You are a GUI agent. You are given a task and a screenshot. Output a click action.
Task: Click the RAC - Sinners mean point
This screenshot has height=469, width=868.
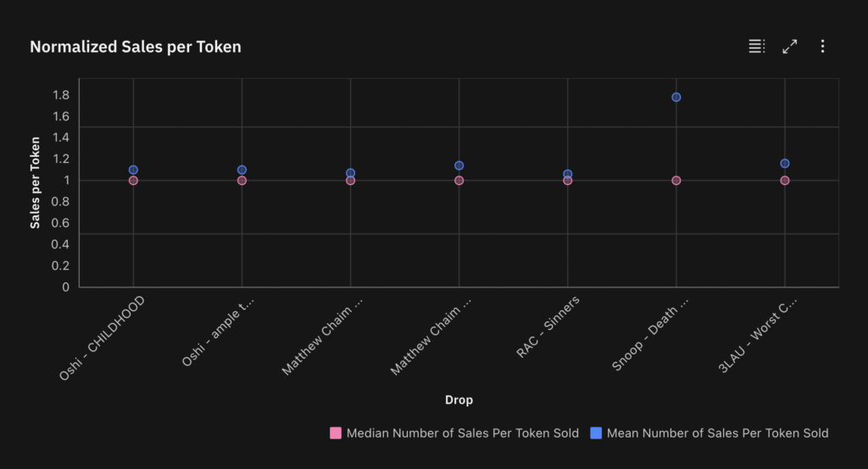[x=568, y=175]
